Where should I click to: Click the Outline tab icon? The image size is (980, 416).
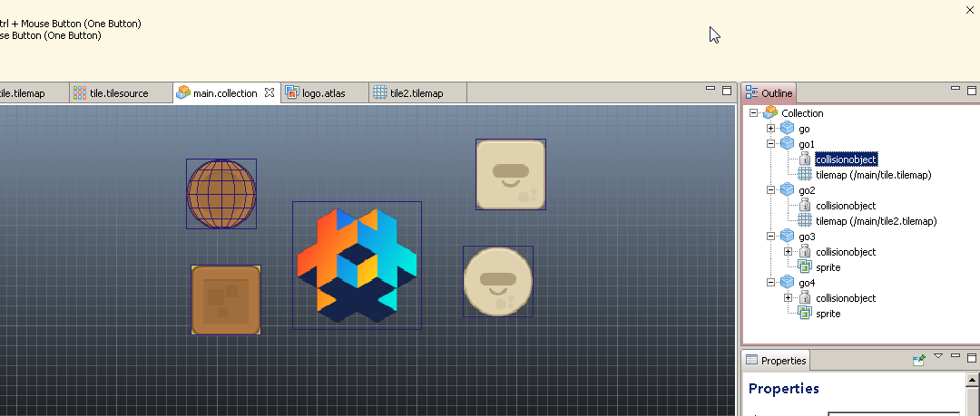(752, 92)
